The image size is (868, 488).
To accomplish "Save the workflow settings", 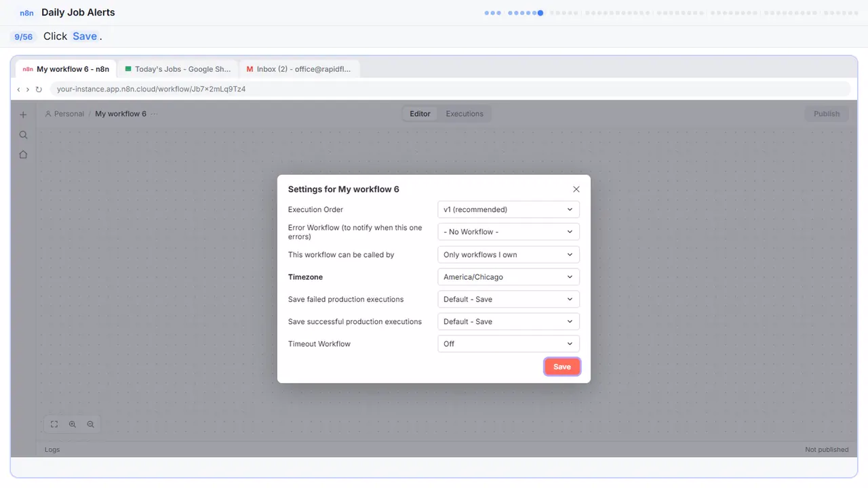I will tap(562, 367).
